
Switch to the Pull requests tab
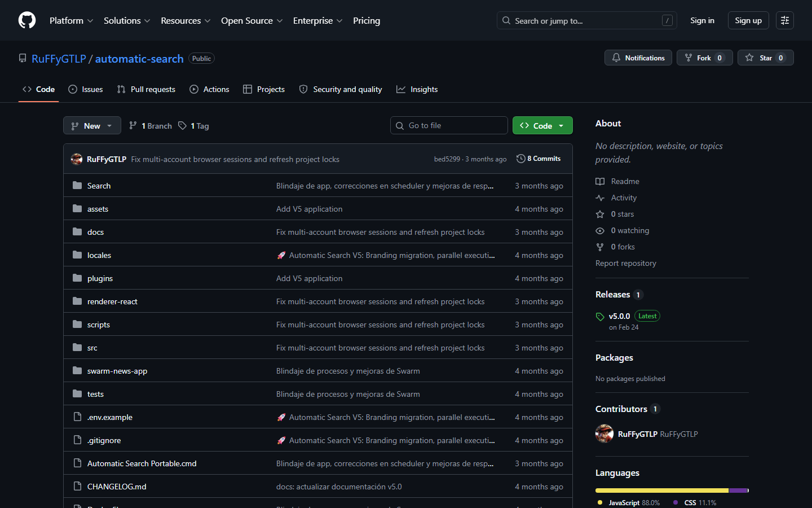click(x=146, y=89)
